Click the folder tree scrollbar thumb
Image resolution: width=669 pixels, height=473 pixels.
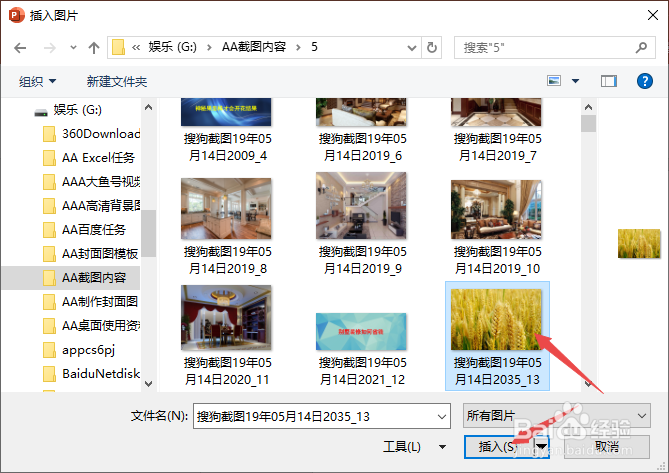pyautogui.click(x=148, y=234)
